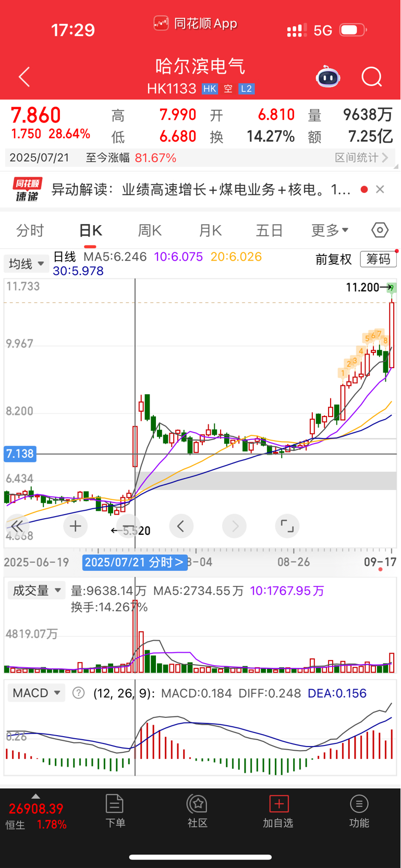The width and height of the screenshot is (401, 868).
Task: Tap the 20:6.026 orange MA value
Action: [236, 256]
